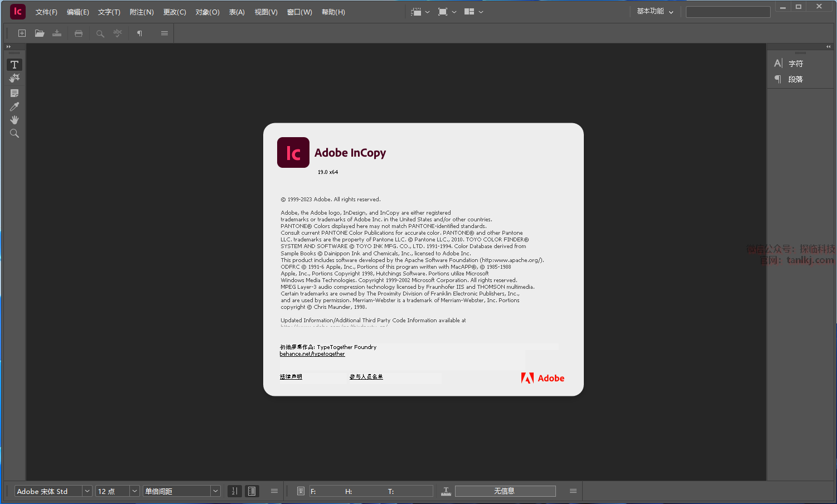837x504 pixels.
Task: Select the Eyedropper tool
Action: pos(14,106)
